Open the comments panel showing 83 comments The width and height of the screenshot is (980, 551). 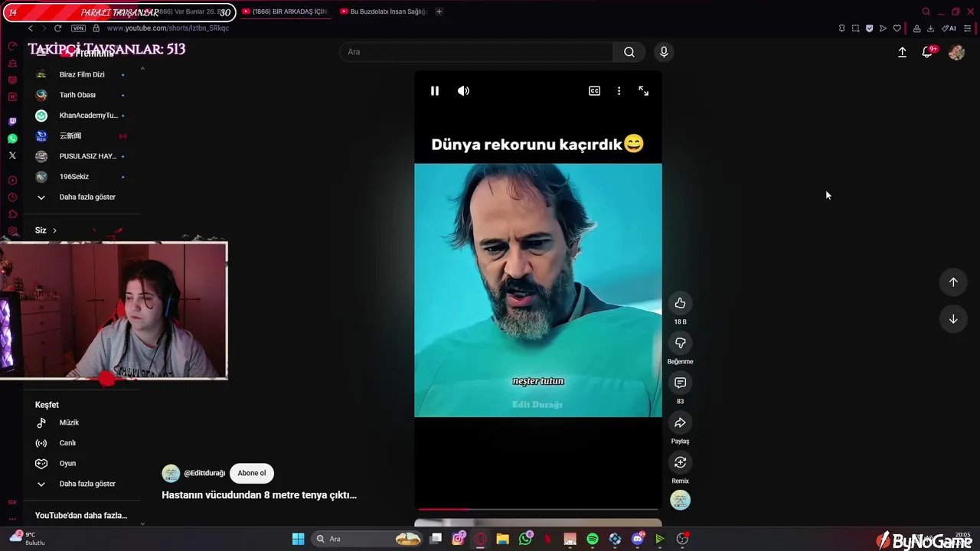(680, 383)
